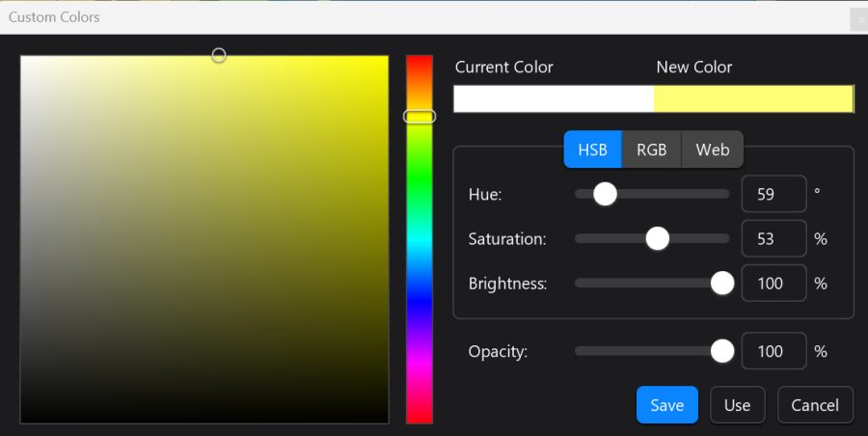Pick green on the vertical hue bar
The width and height of the screenshot is (868, 436).
click(x=420, y=178)
